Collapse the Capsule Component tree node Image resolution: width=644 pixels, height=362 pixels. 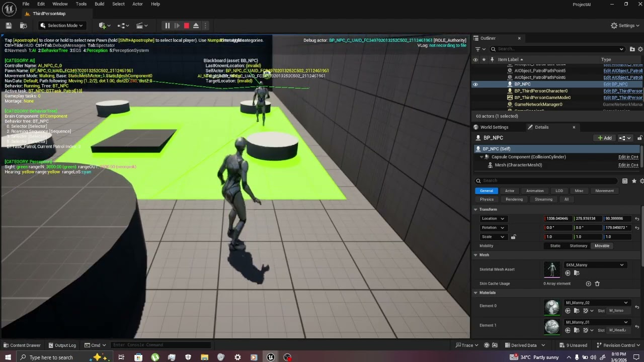[x=481, y=157]
